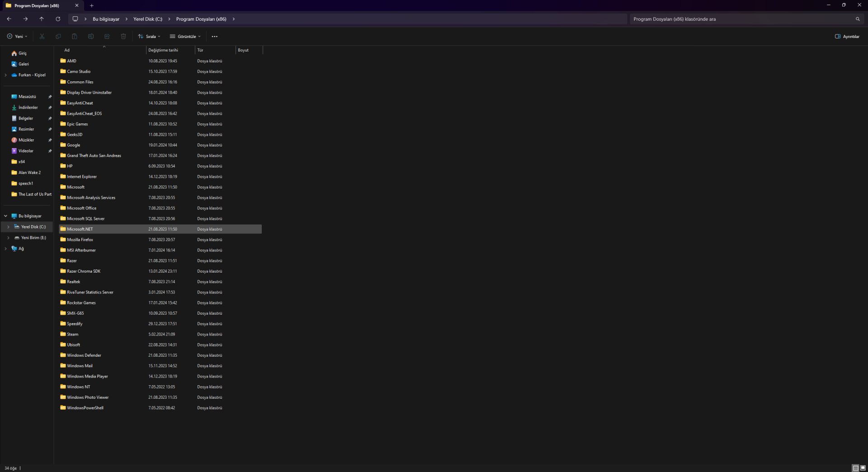Click Yerel Disk (C:) breadcrumb
Screen dimensions: 868x472
pyautogui.click(x=148, y=19)
